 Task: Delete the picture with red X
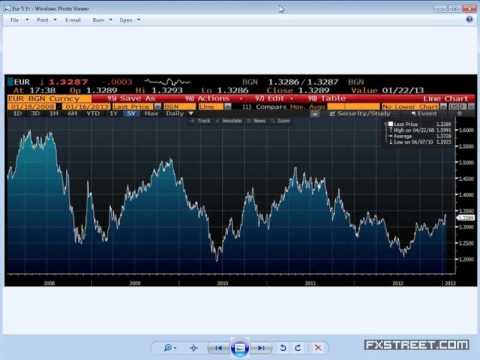point(318,348)
